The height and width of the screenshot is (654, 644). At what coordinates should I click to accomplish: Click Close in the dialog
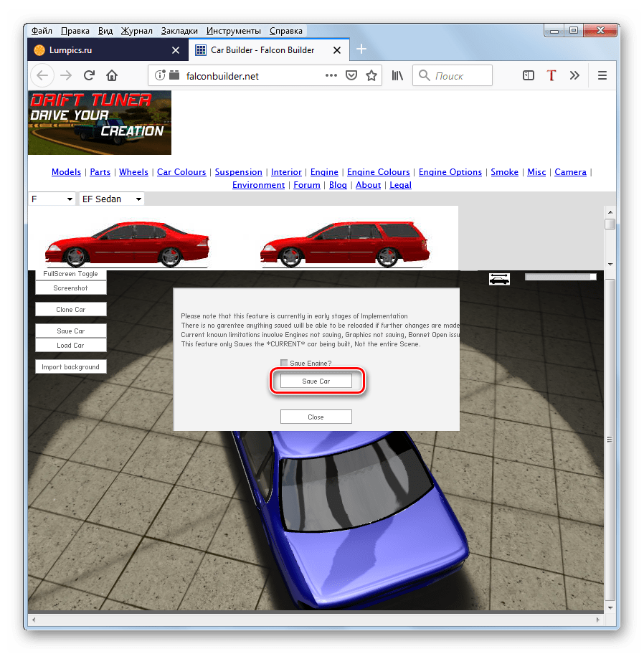click(x=316, y=417)
